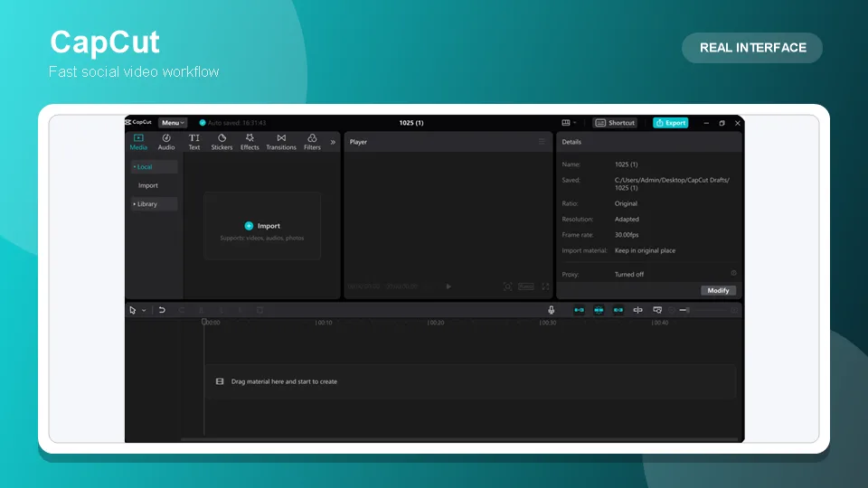Viewport: 868px width, 488px height.
Task: Restore the CapCut window
Action: click(x=722, y=123)
